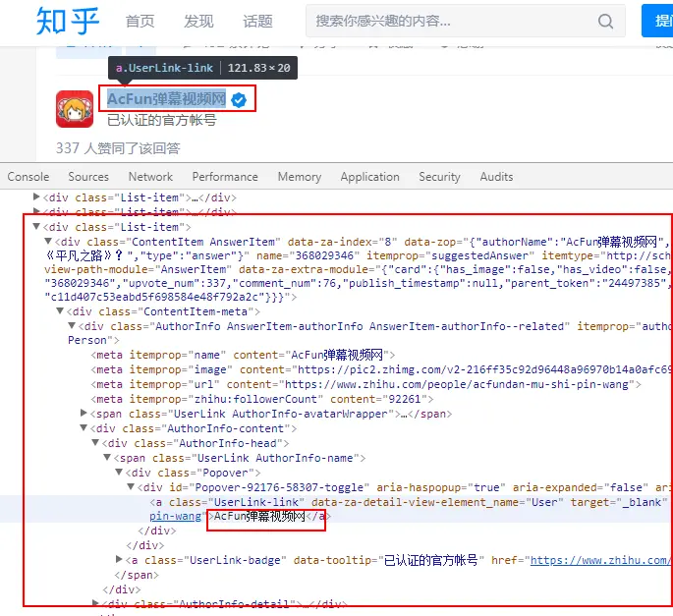The image size is (673, 616).
Task: Open the AcFun avatar image
Action: [x=75, y=109]
